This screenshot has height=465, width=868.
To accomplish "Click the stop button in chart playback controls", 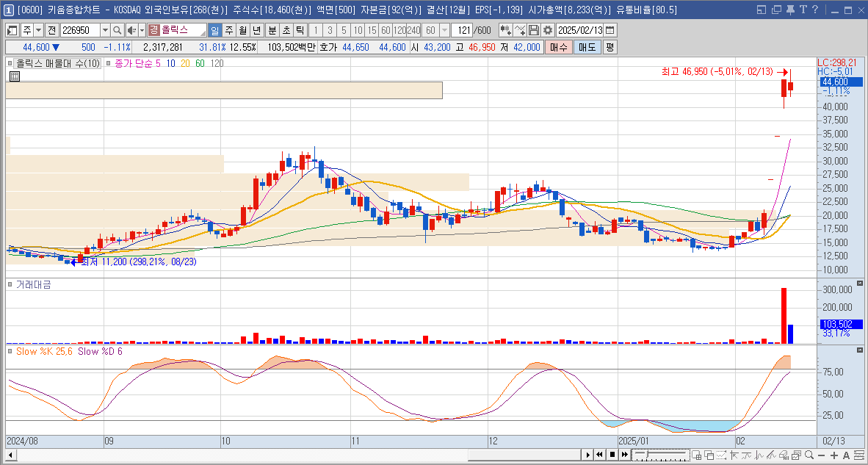I will [612, 455].
